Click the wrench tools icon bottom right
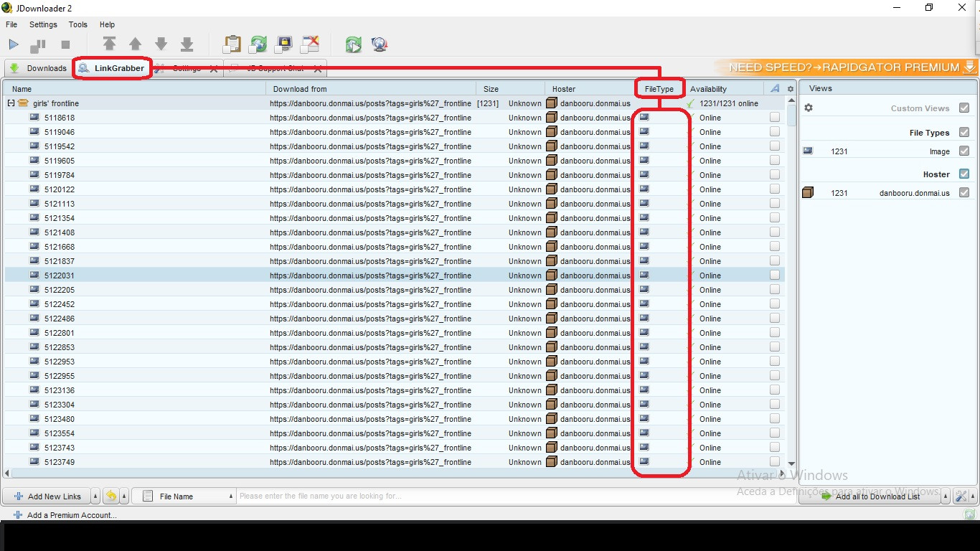The image size is (980, 551). point(961,496)
